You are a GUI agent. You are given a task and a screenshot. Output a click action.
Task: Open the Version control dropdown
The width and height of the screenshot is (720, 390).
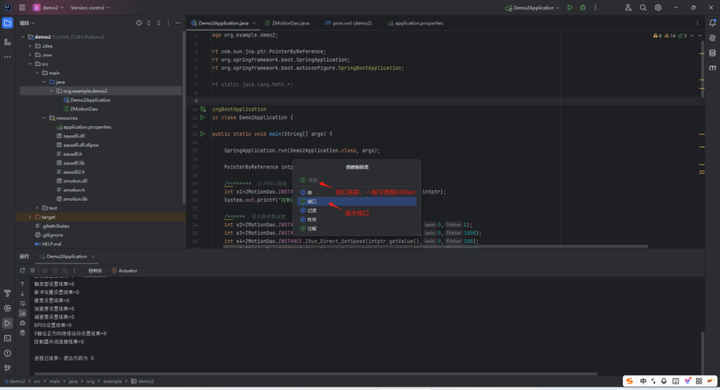pyautogui.click(x=90, y=7)
